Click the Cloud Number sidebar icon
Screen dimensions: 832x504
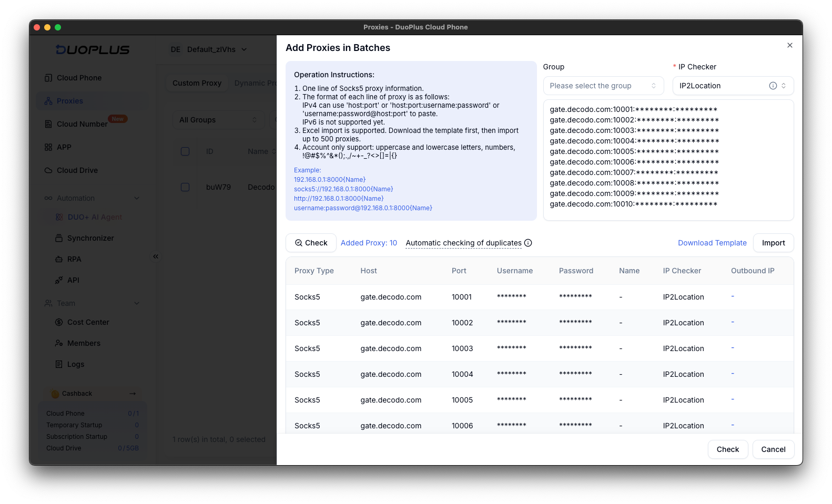click(x=48, y=124)
